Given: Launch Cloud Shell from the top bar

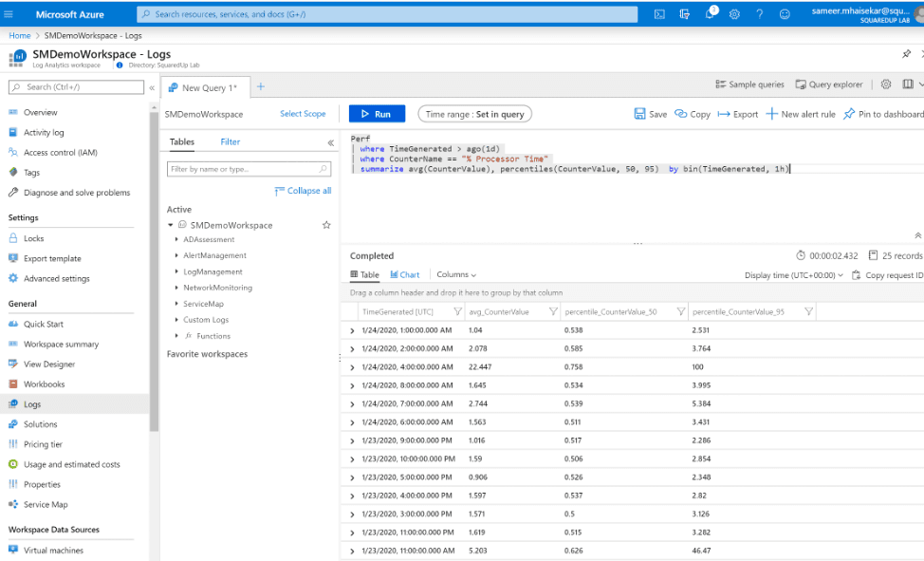Looking at the screenshot, I should (x=659, y=14).
